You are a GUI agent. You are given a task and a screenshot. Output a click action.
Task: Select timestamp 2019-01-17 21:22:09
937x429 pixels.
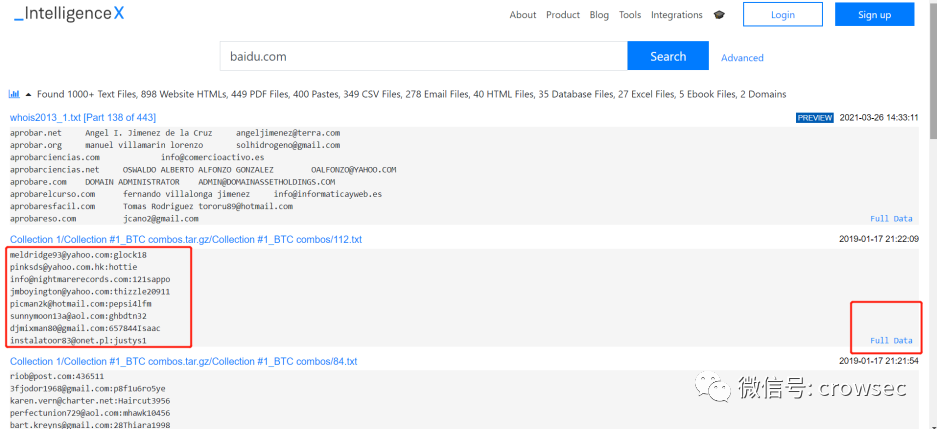879,239
